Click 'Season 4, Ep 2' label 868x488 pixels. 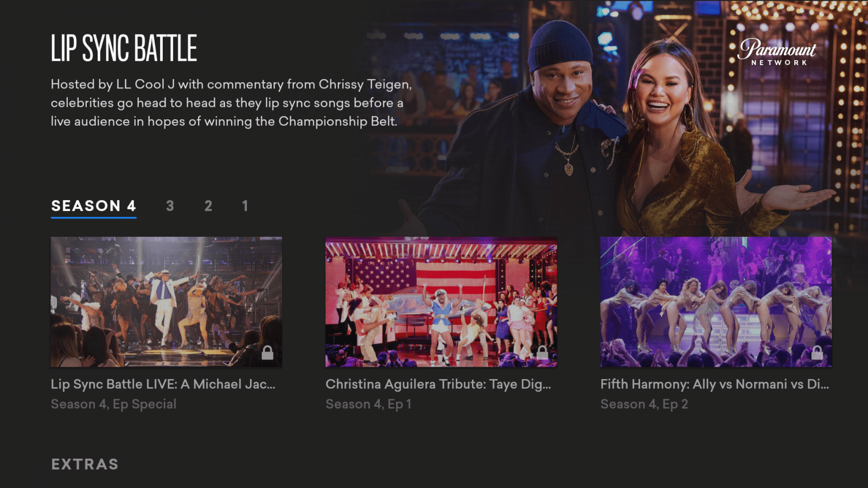644,404
